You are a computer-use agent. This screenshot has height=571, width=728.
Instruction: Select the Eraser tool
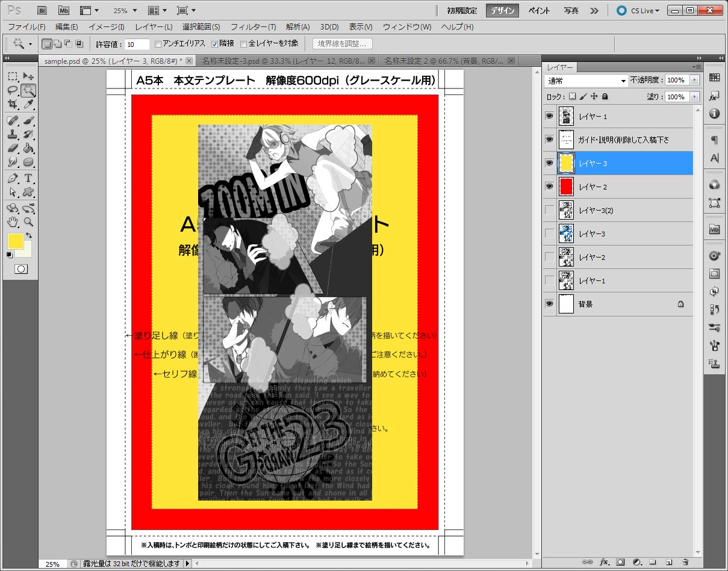click(x=13, y=148)
